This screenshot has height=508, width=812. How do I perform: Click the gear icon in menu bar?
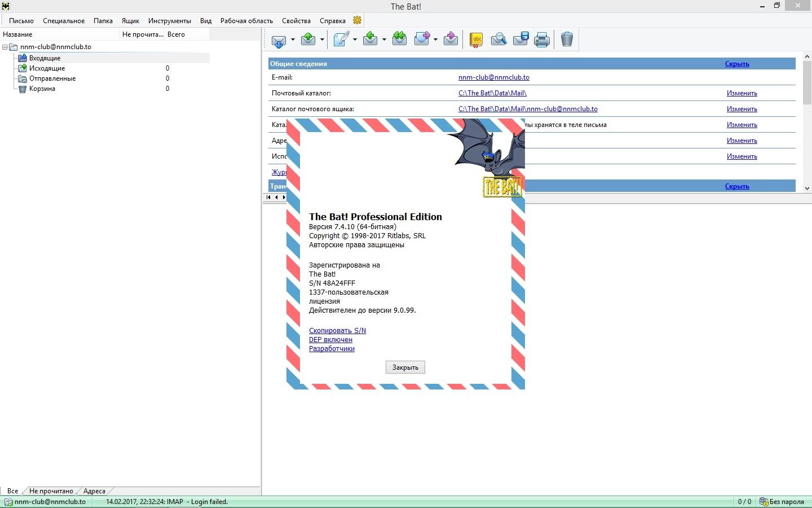click(x=357, y=20)
